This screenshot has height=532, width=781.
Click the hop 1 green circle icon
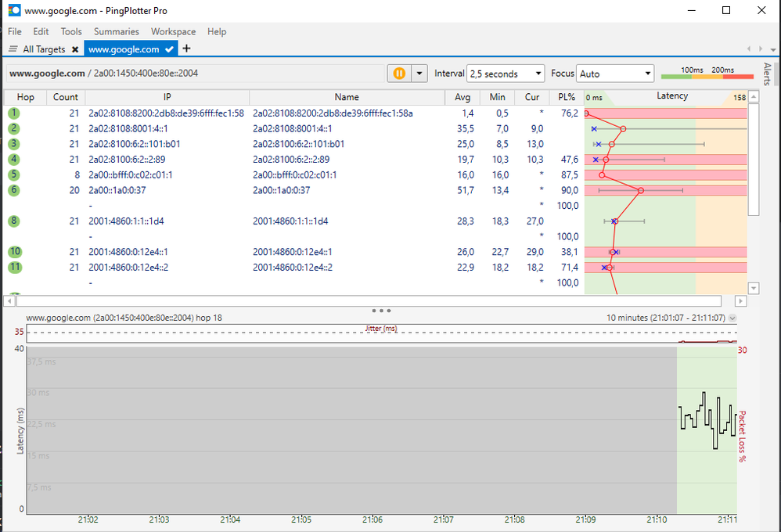click(x=14, y=113)
